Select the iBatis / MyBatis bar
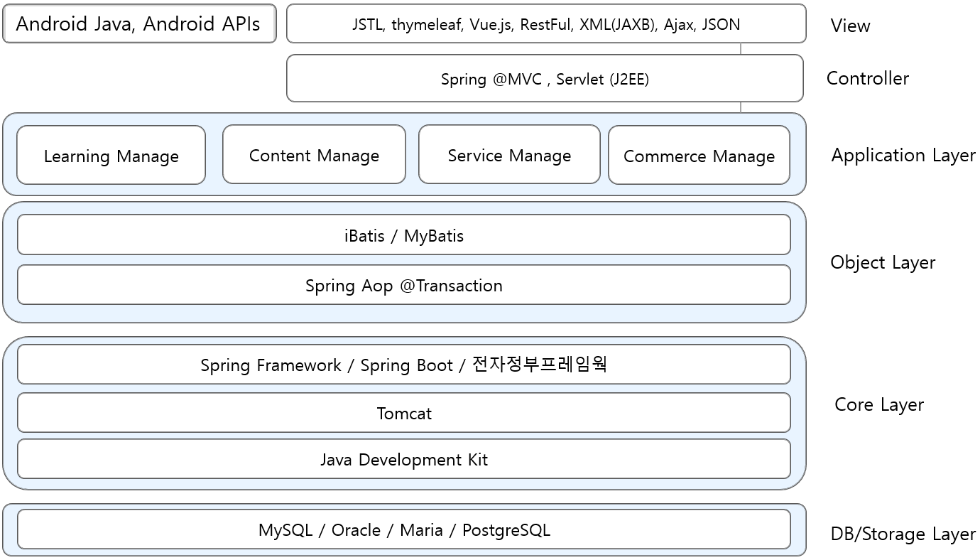This screenshot has height=560, width=980. (403, 235)
